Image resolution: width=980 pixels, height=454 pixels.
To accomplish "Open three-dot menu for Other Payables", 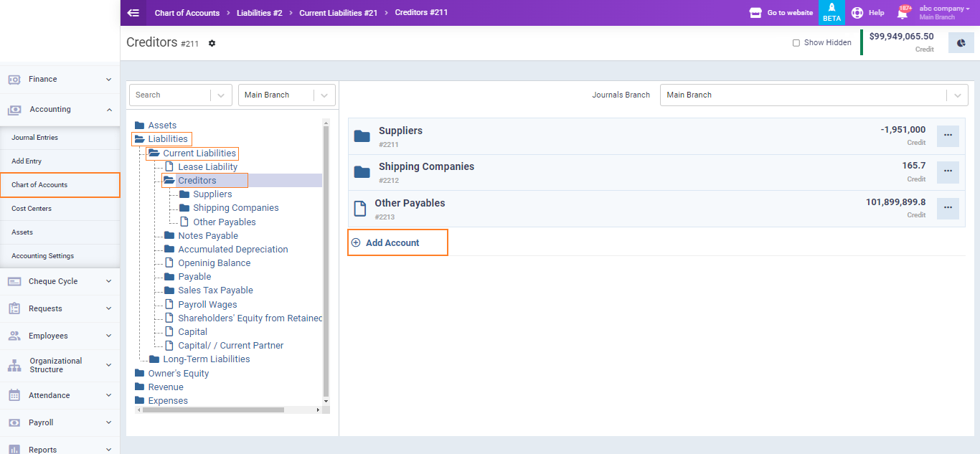I will pyautogui.click(x=948, y=208).
